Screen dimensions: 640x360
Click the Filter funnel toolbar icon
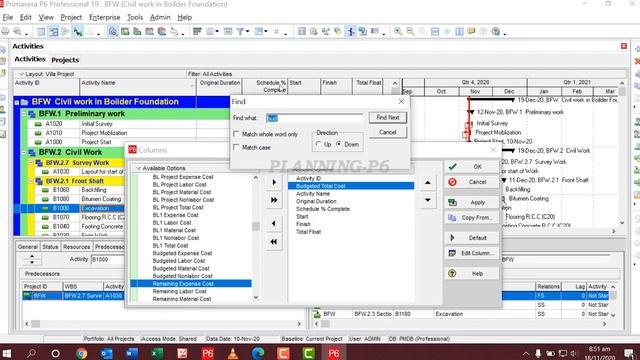240,31
